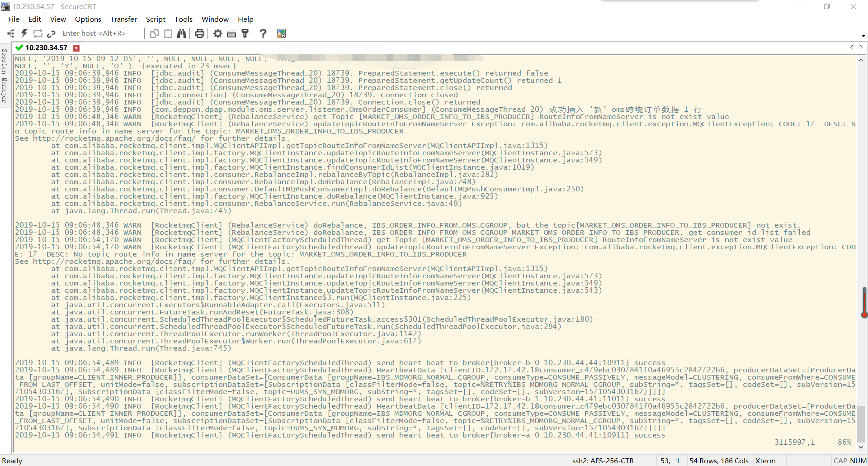
Task: Click the rocketmq.apache.org/docs/faq URL in first exception
Action: click(x=114, y=138)
